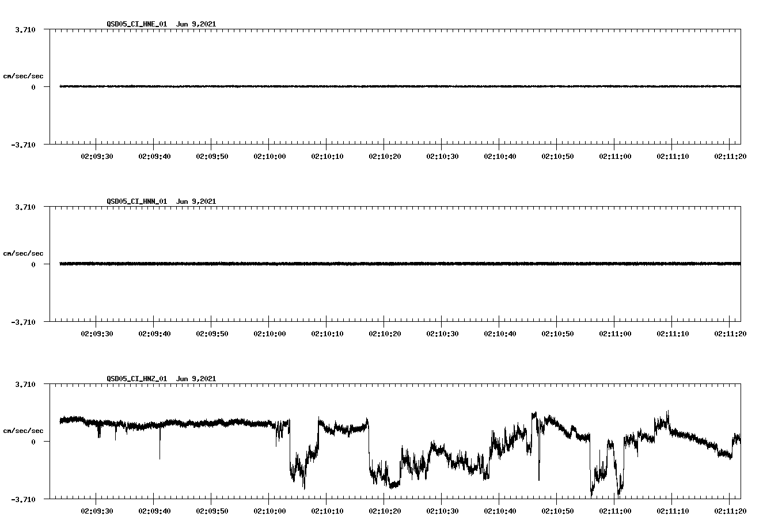Screen dimensions: 782x532
Task: Click 02:09:30 time label under HNZ plot
Action: point(97,511)
